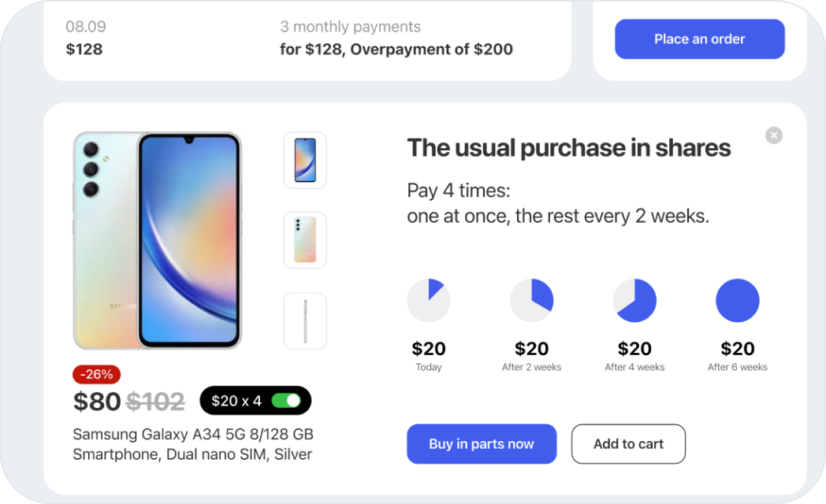Screen dimensions: 826x504
Task: Select the back-view phone thumbnail
Action: pyautogui.click(x=305, y=240)
